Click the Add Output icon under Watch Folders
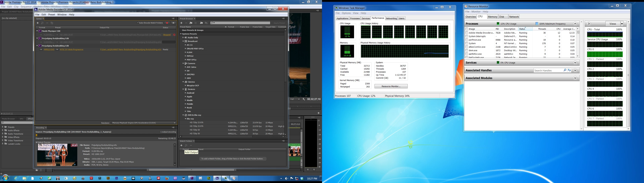 pyautogui.click(x=186, y=145)
